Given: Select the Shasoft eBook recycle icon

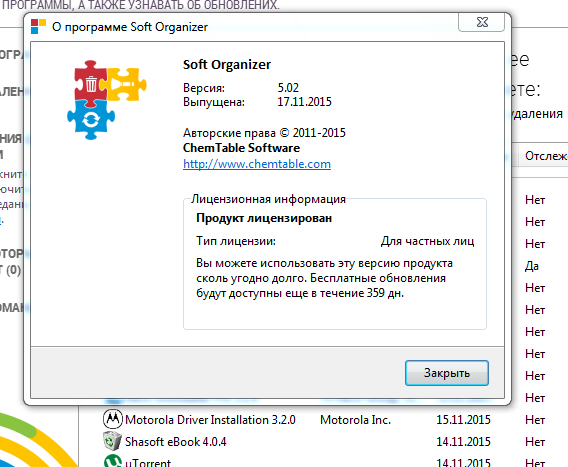Looking at the screenshot, I should click(x=112, y=441).
